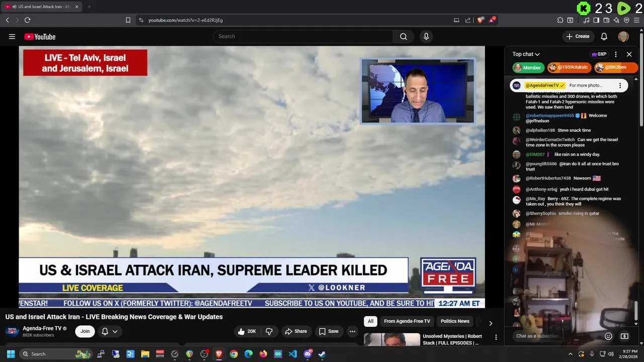Open the YouTube guide hamburger menu

[x=12, y=36]
